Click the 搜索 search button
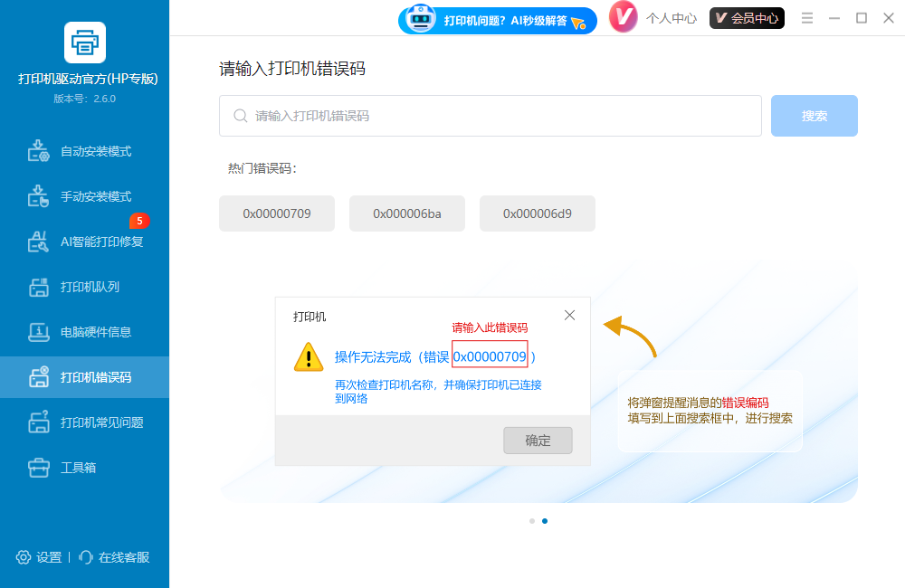The height and width of the screenshot is (588, 905). [x=814, y=116]
